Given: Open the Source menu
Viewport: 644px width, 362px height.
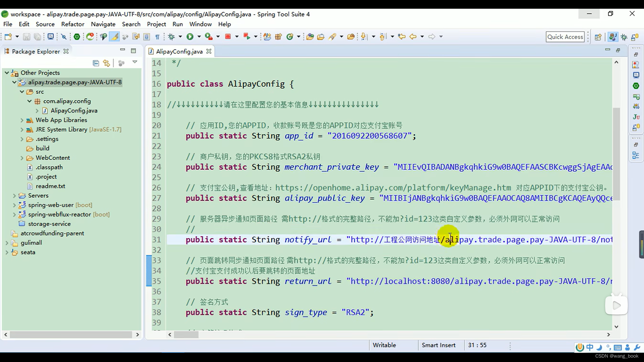Looking at the screenshot, I should [45, 24].
